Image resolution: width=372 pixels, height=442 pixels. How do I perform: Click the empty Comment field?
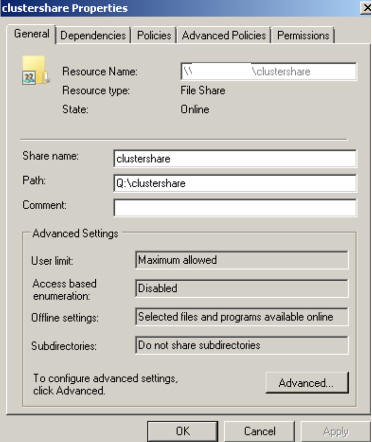235,207
